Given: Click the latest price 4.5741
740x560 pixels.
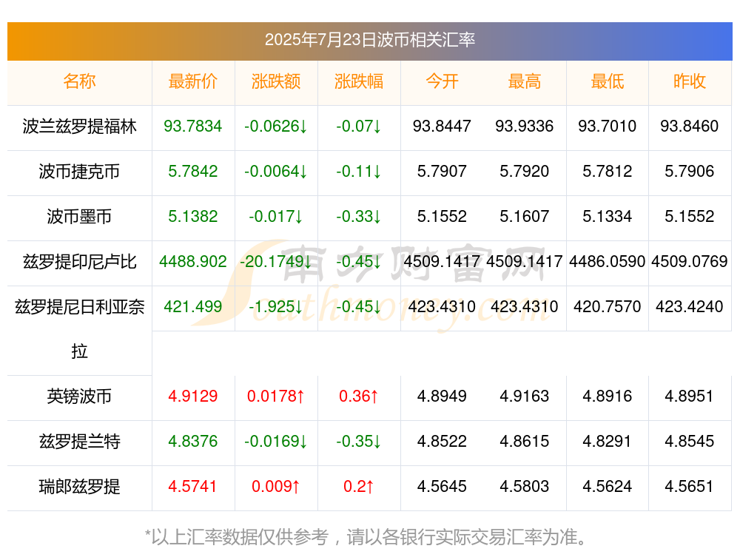Looking at the screenshot, I should (x=193, y=487).
